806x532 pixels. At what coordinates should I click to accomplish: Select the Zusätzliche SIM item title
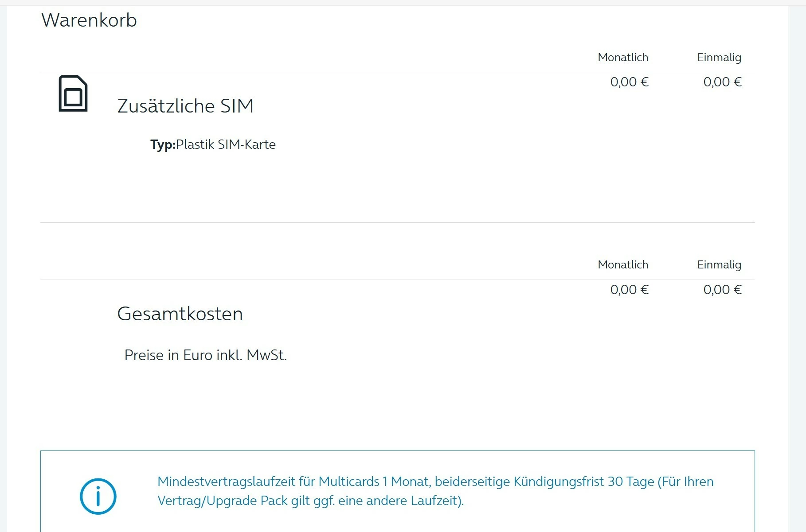click(x=185, y=106)
